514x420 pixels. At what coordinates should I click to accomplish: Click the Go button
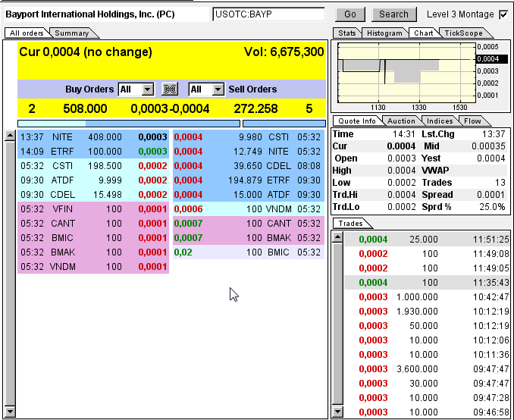(350, 14)
